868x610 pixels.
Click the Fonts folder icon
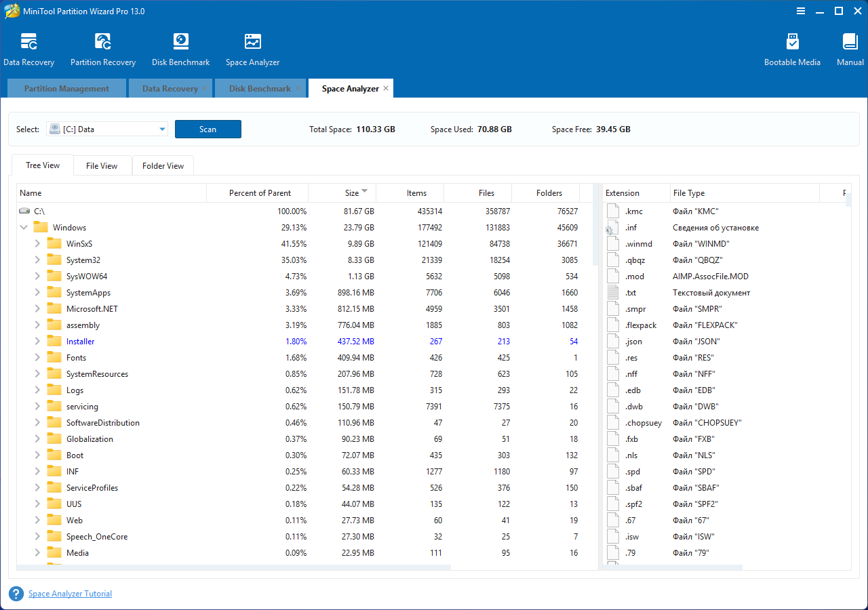point(54,358)
